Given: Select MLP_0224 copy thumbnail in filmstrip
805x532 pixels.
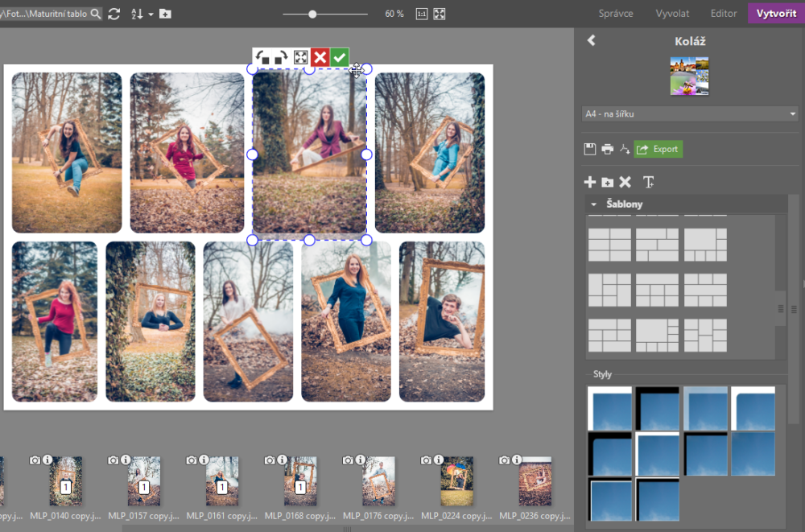Looking at the screenshot, I should (x=456, y=481).
